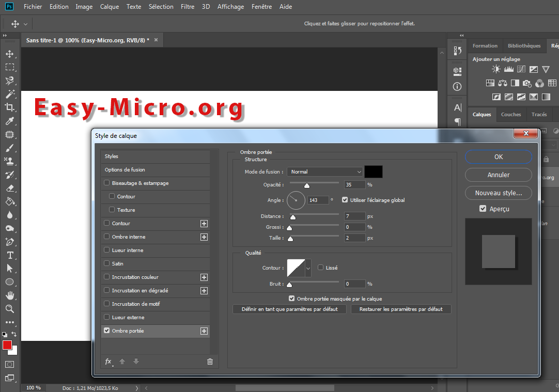Enable the Lueur interne checkbox
This screenshot has height=392, width=559.
coord(106,250)
